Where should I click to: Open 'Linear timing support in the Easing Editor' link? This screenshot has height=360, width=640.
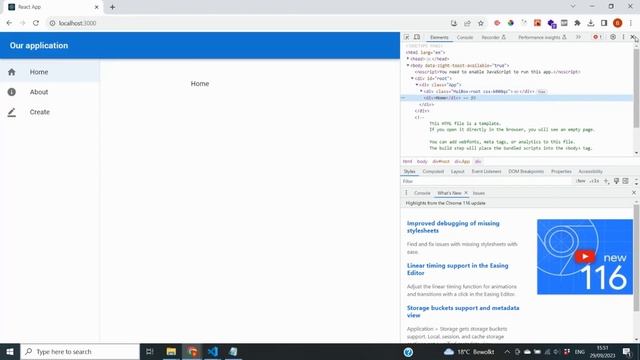point(458,269)
